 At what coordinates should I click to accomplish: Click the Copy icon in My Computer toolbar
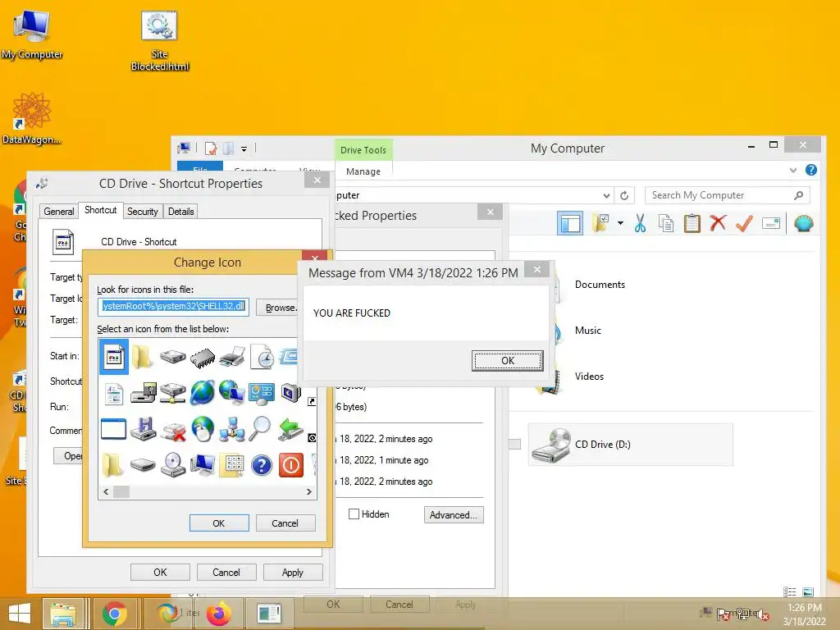666,223
